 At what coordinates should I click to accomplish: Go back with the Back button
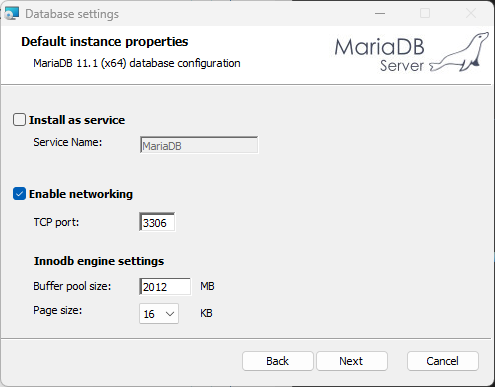click(278, 361)
